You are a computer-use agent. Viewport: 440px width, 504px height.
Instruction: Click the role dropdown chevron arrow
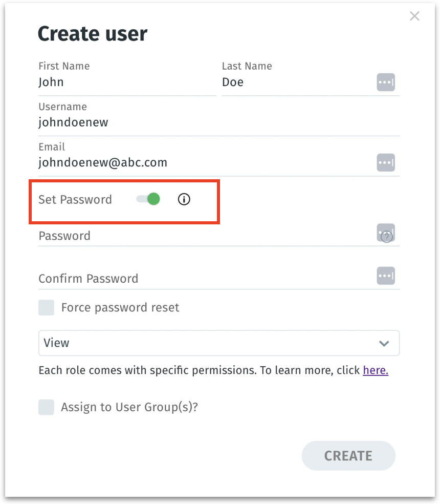coord(384,343)
